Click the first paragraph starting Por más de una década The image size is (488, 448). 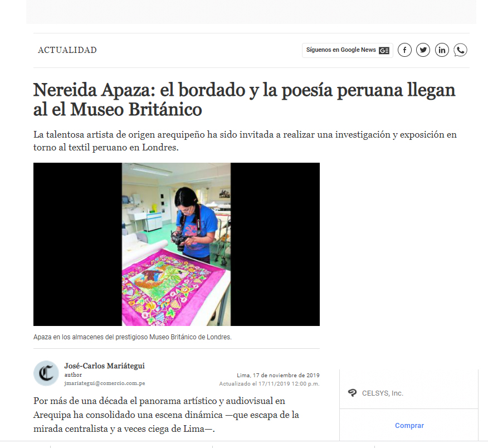click(x=166, y=415)
